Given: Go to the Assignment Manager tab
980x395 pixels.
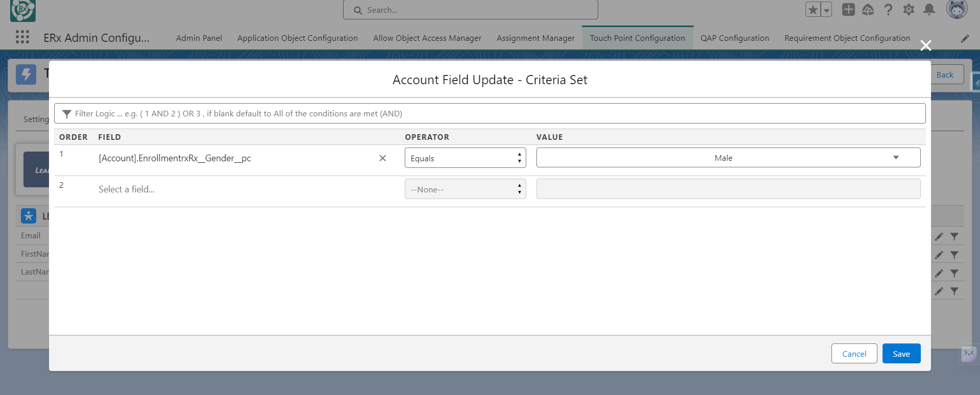Looking at the screenshot, I should coord(535,38).
